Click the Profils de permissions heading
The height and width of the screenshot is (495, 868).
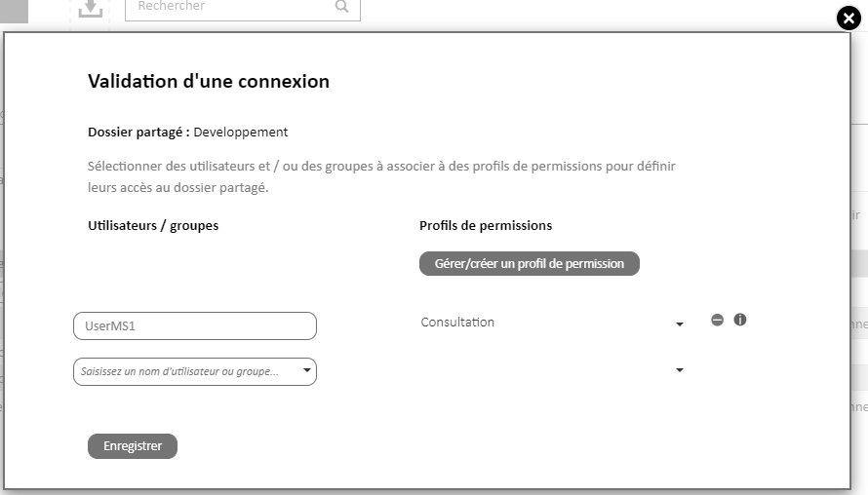[x=486, y=226]
